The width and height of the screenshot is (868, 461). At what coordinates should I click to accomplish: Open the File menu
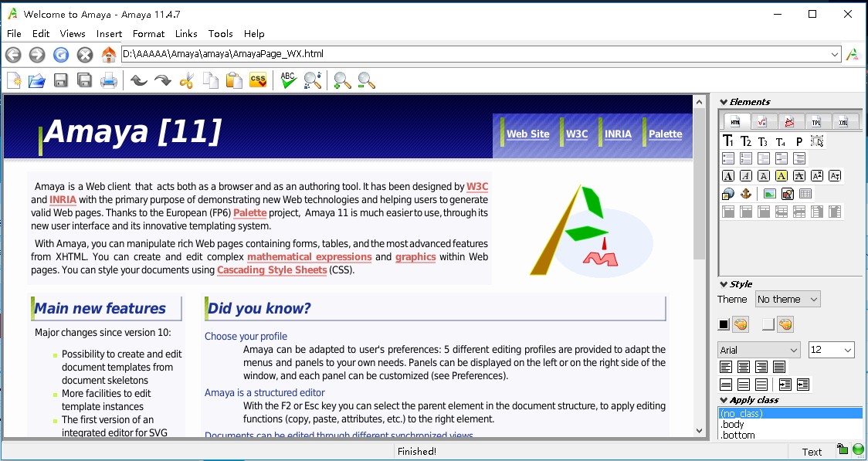[14, 34]
